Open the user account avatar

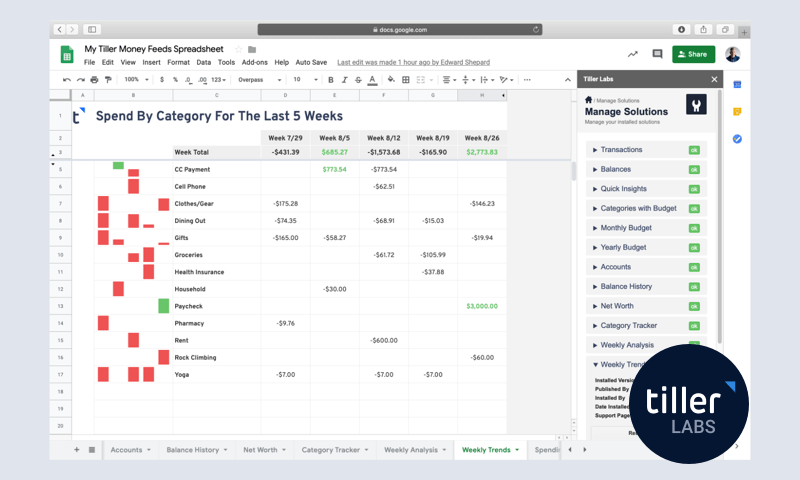pos(733,54)
